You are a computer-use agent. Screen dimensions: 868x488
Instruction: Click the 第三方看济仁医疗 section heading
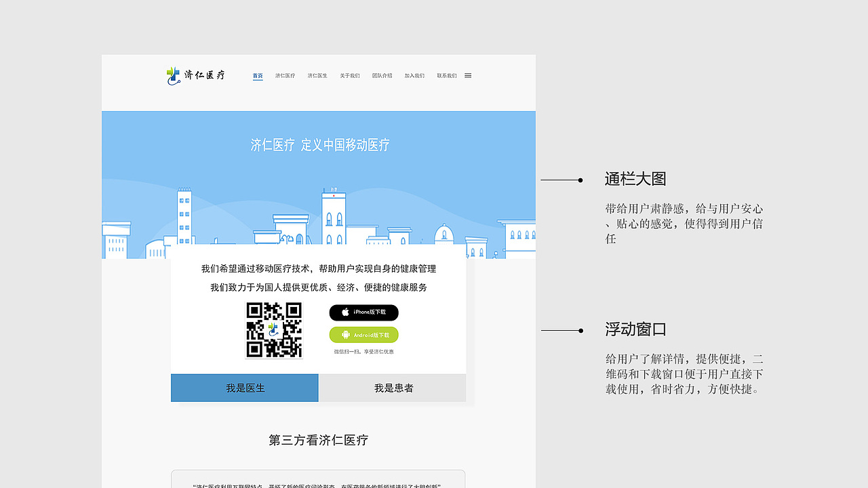[x=319, y=441]
